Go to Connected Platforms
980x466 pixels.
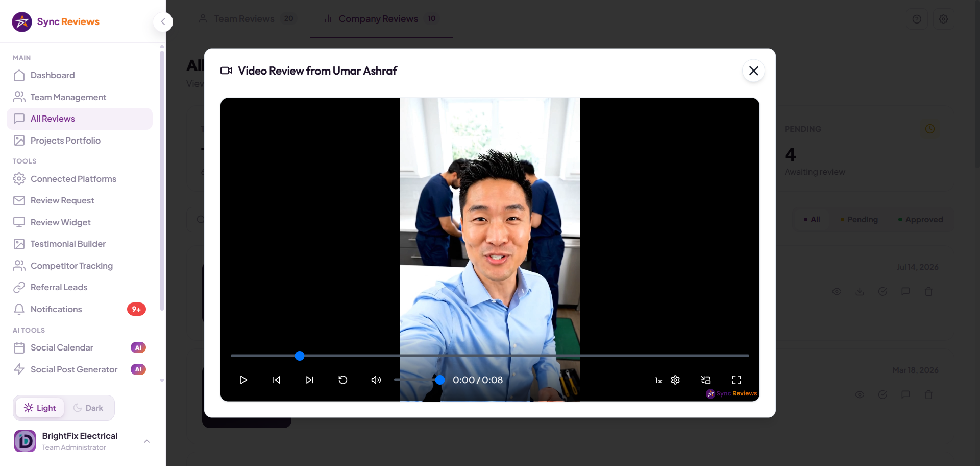(80, 179)
